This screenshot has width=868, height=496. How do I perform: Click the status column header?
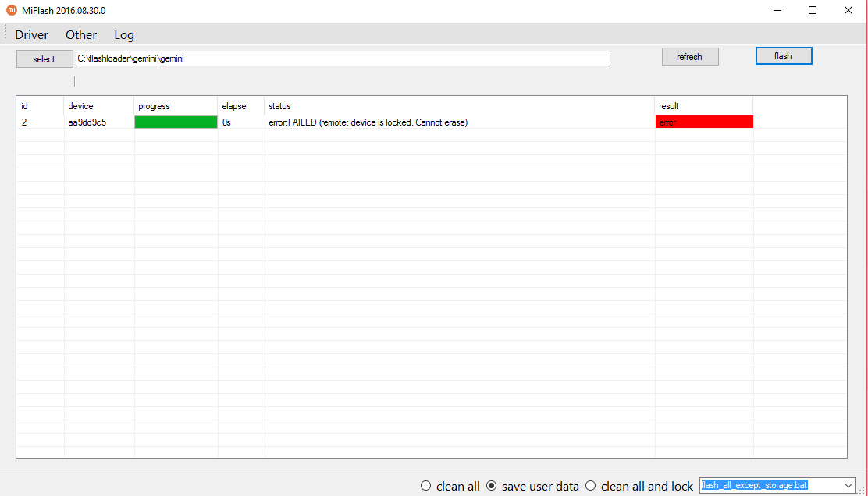[279, 106]
